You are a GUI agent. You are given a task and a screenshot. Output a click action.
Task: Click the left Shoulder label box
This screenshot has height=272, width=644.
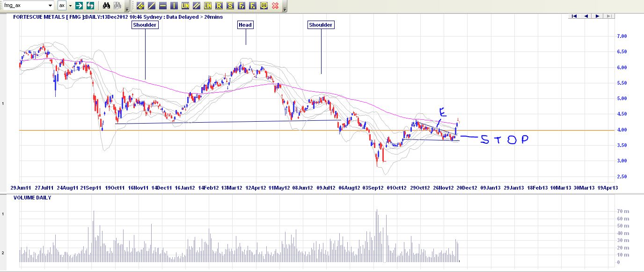145,25
